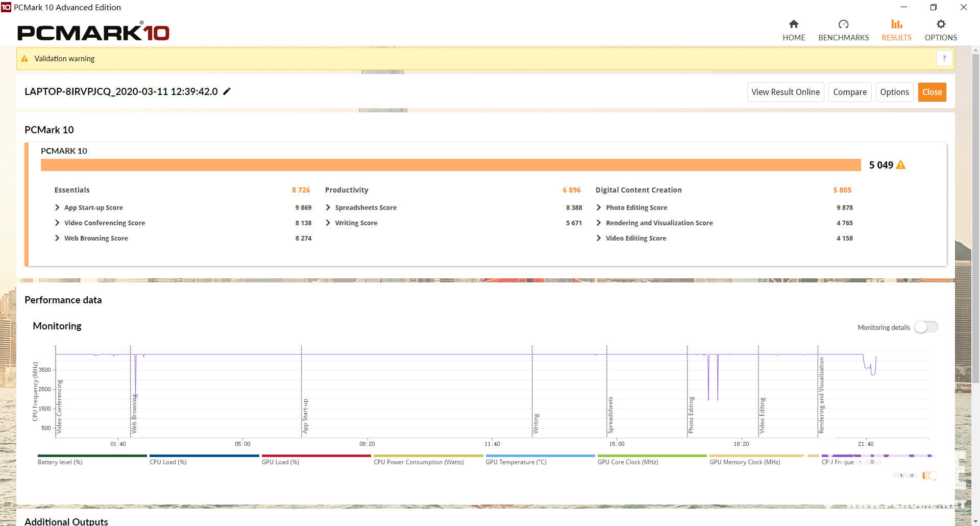Image resolution: width=980 pixels, height=526 pixels.
Task: Click the App Start-up marker on chart
Action: 305,416
